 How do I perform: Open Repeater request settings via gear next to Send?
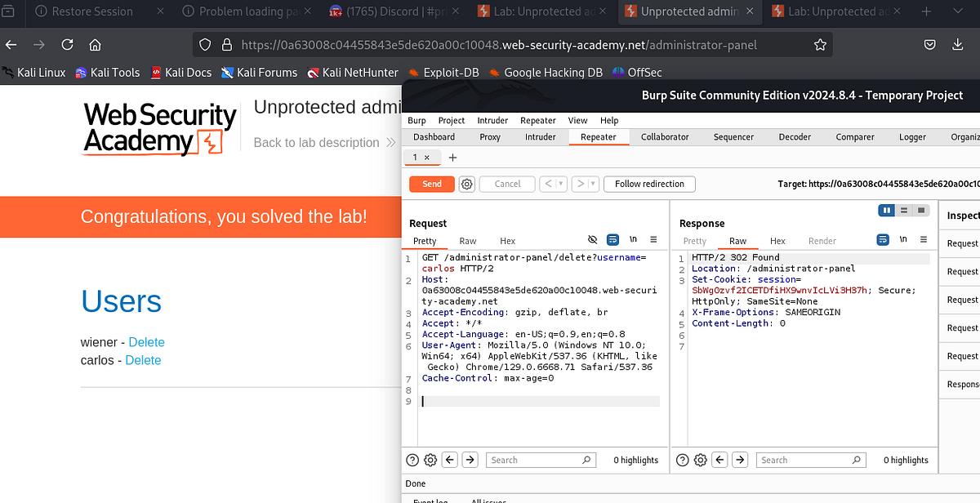pyautogui.click(x=466, y=184)
